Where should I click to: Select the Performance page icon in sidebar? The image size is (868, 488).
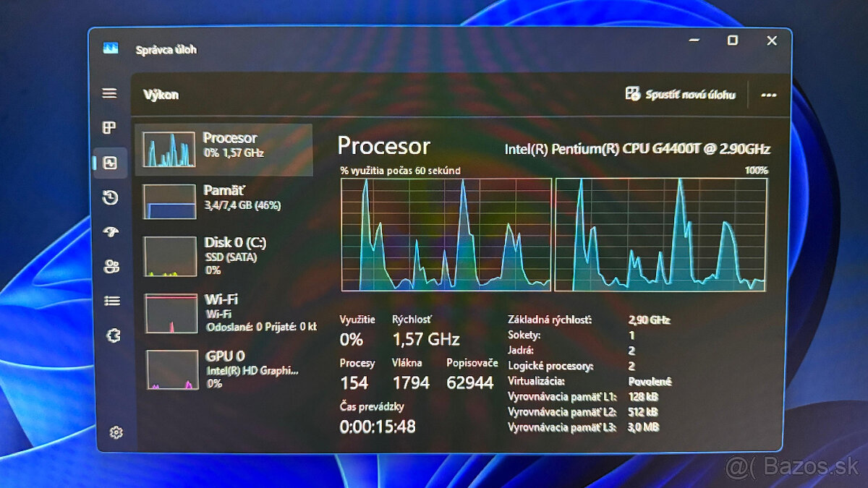tap(110, 163)
